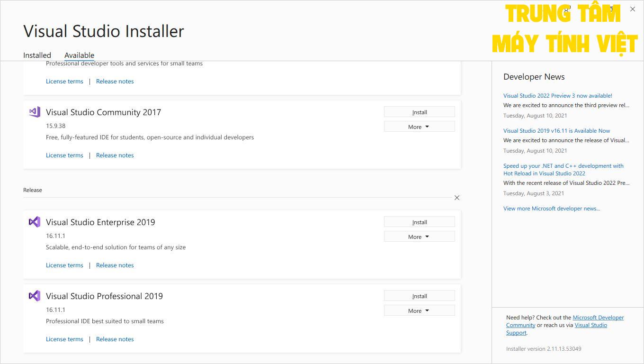Click the Visual Studio Community 2017 product icon

34,112
